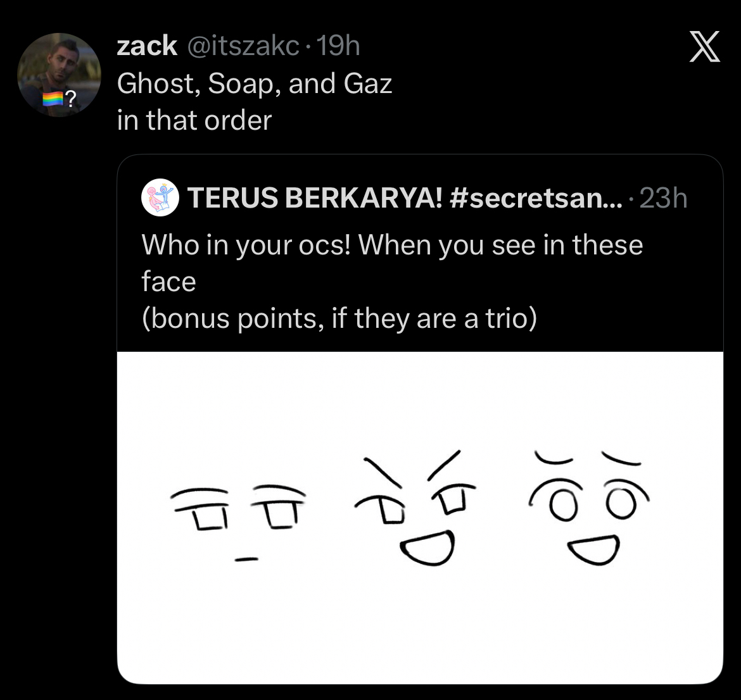Click the X logo
This screenshot has height=700, width=741.
point(704,48)
